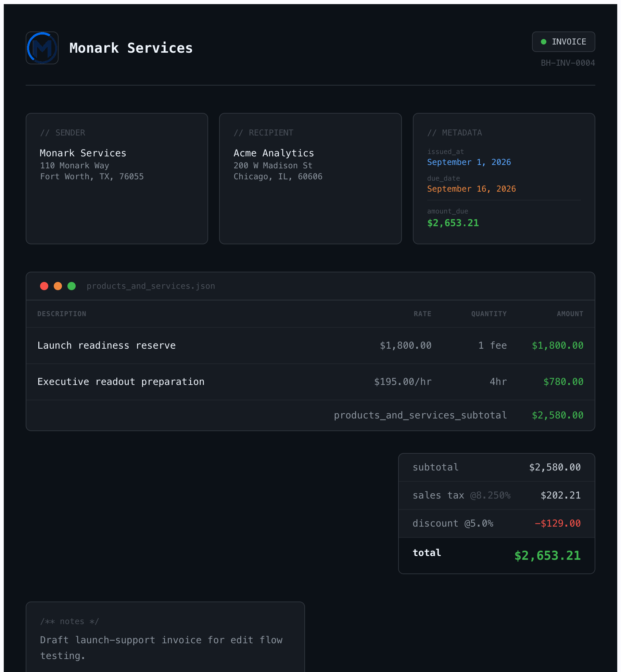Screen dimensions: 621x672
Task: Click the // RECIPIENT label
Action: (263, 133)
